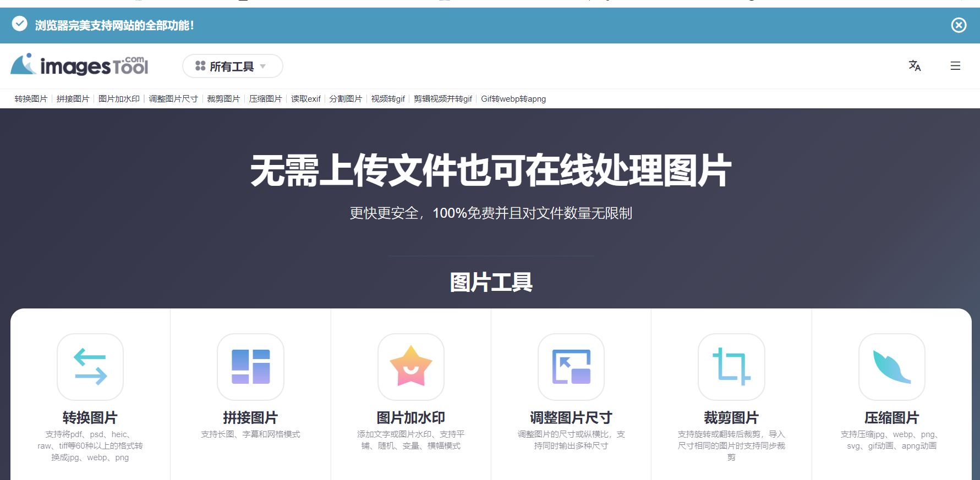Image resolution: width=980 pixels, height=480 pixels.
Task: Open 读取exif in the navigation bar
Action: coord(305,99)
